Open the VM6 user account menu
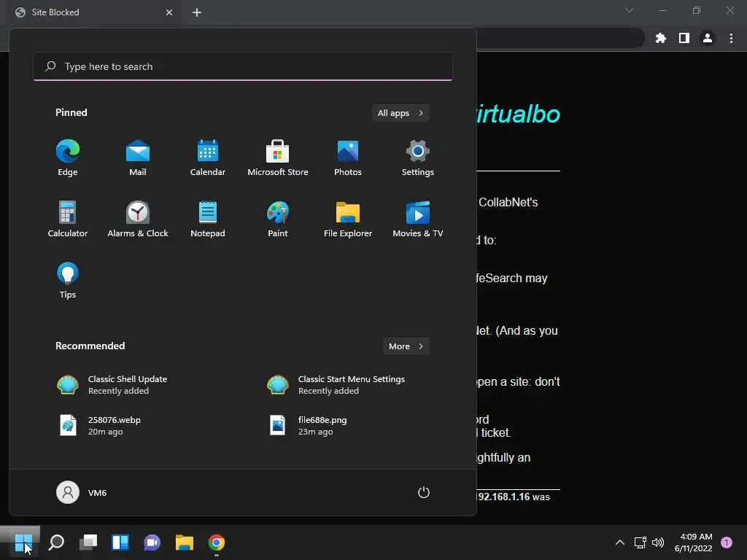Viewport: 747px width, 560px height. [x=82, y=492]
